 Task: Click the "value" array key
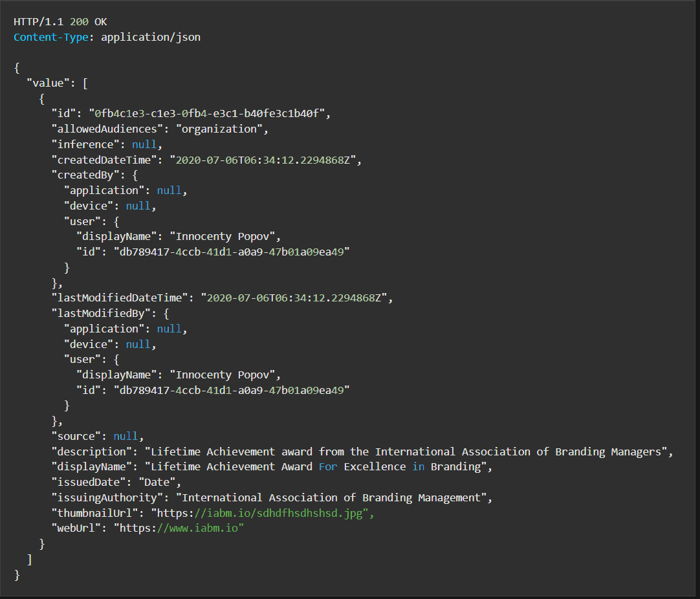click(x=45, y=83)
